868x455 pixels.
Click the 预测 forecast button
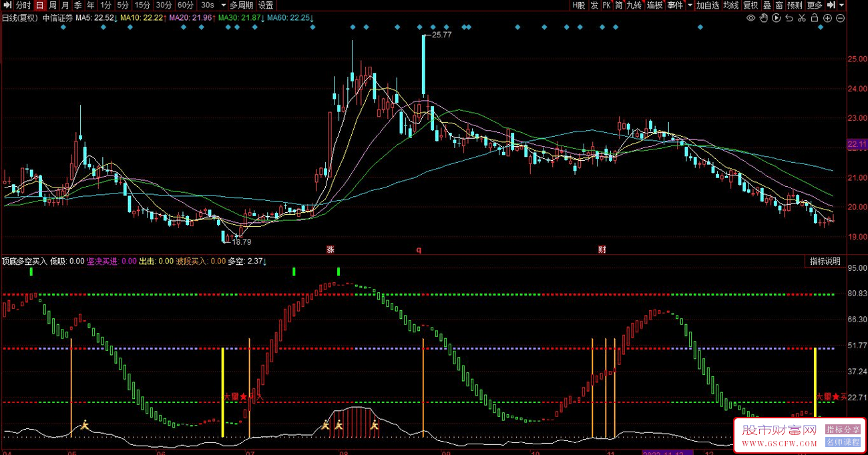click(795, 5)
